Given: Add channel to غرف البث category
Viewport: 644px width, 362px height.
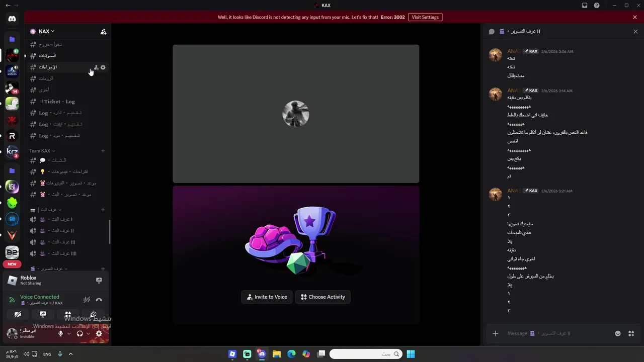Looking at the screenshot, I should [103, 210].
